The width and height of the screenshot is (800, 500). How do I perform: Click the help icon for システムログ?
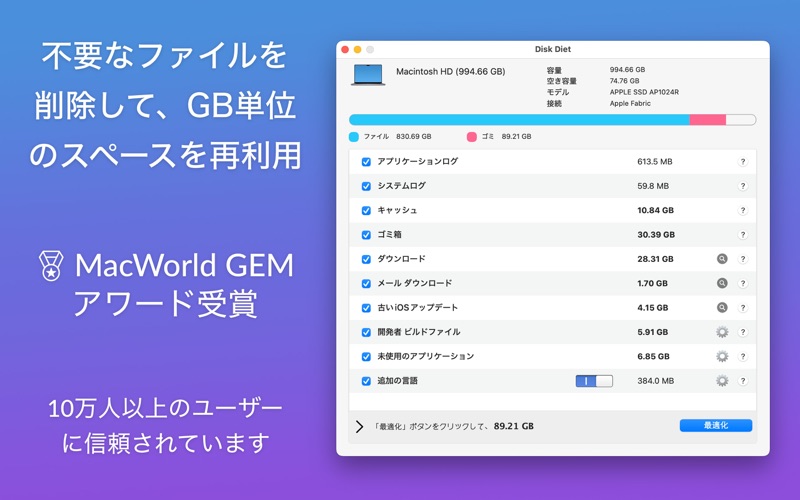click(743, 186)
